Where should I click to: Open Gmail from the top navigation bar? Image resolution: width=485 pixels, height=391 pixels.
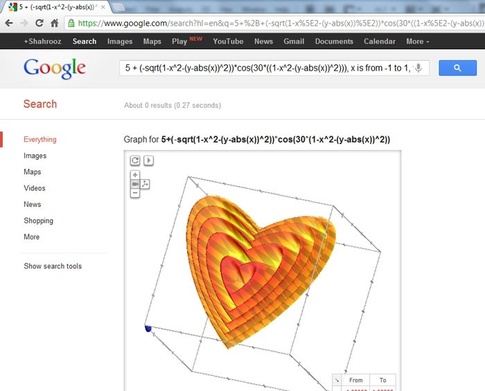(x=294, y=41)
